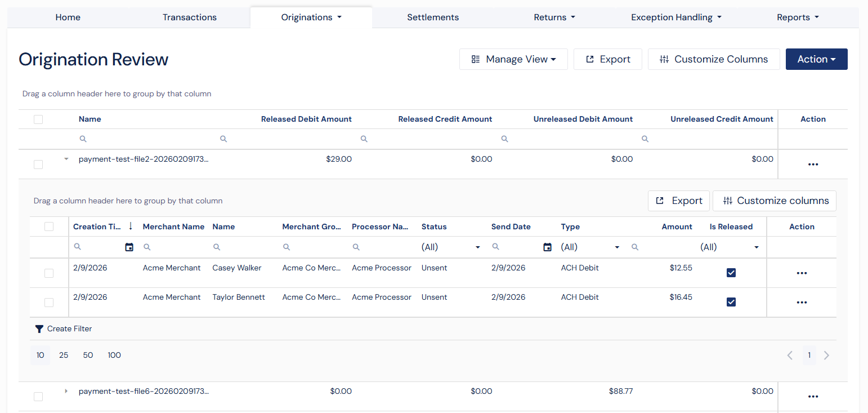Open the Status filter dropdown

click(451, 247)
